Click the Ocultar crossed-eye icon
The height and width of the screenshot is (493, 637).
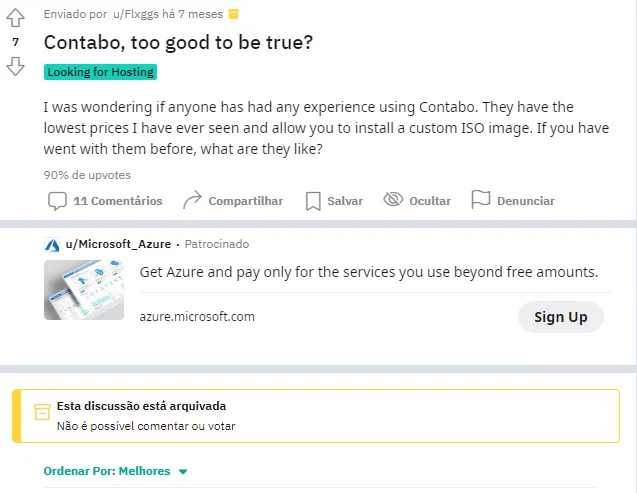(393, 201)
